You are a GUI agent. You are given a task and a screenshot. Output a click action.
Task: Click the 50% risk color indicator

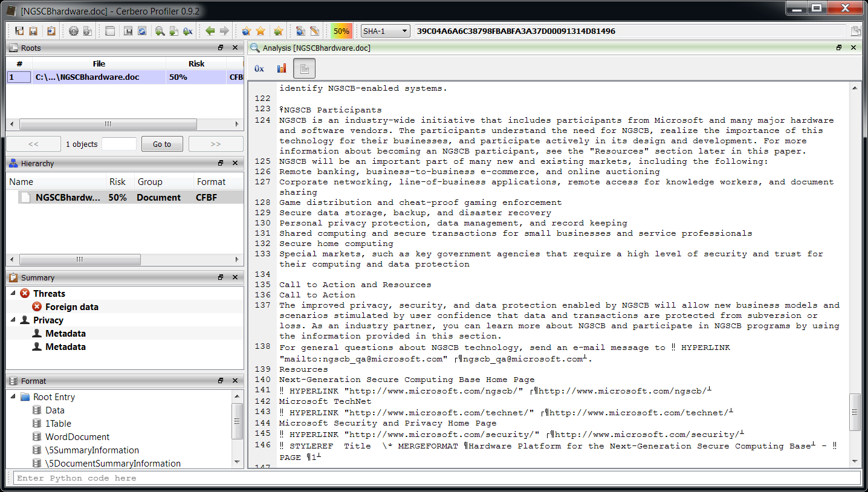point(342,31)
